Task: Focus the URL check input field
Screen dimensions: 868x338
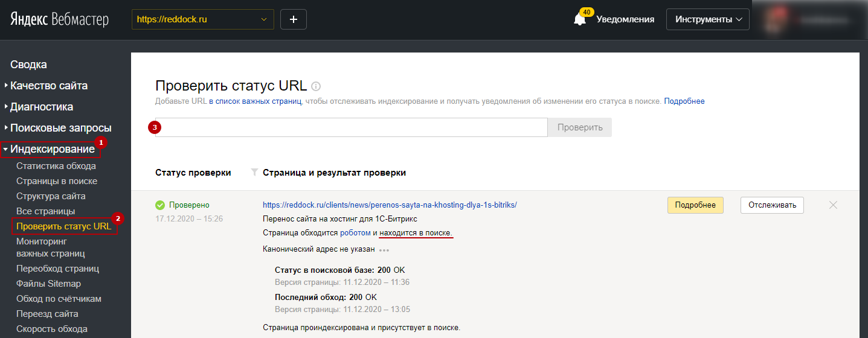Action: pyautogui.click(x=352, y=127)
